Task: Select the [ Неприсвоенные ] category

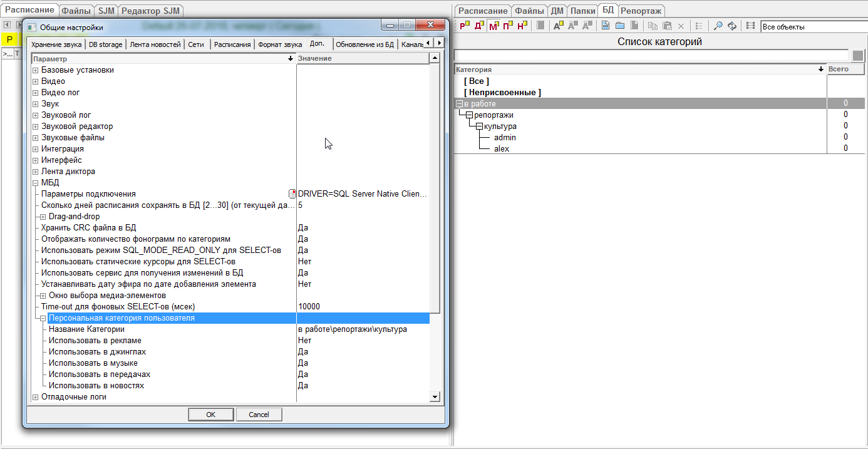Action: click(x=502, y=93)
